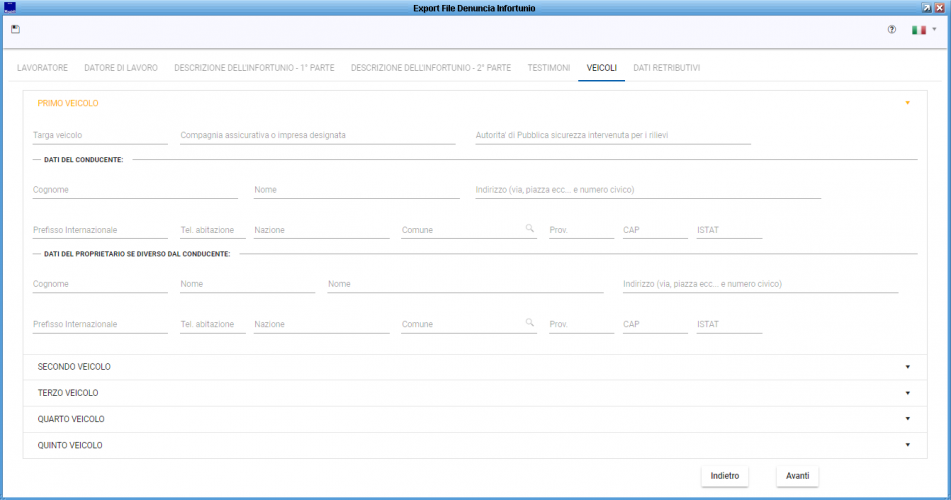Open the Datore di Lavoro tab
Screen dimensions: 951x500
point(121,68)
